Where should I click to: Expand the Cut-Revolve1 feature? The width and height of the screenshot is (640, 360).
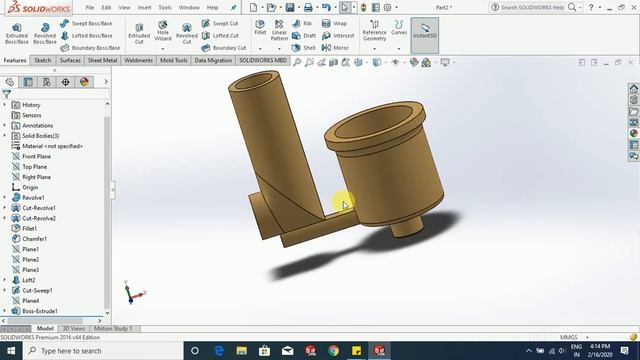pos(5,208)
